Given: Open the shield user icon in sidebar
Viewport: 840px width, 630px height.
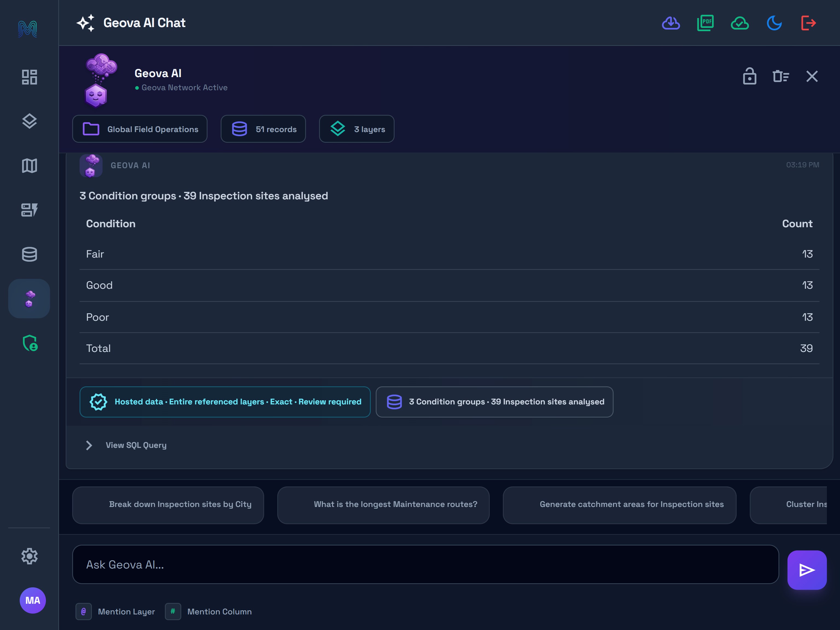Looking at the screenshot, I should pos(30,343).
